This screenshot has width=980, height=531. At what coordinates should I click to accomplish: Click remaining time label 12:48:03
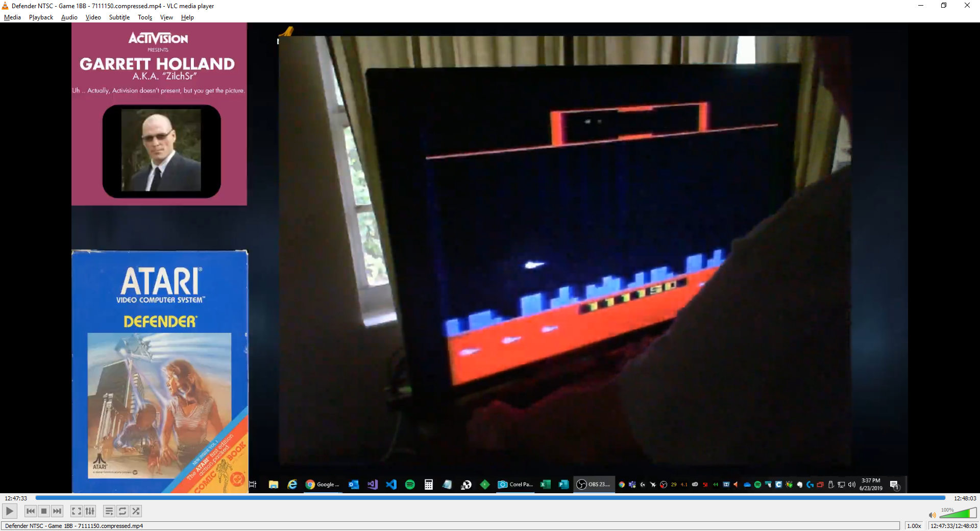point(965,498)
